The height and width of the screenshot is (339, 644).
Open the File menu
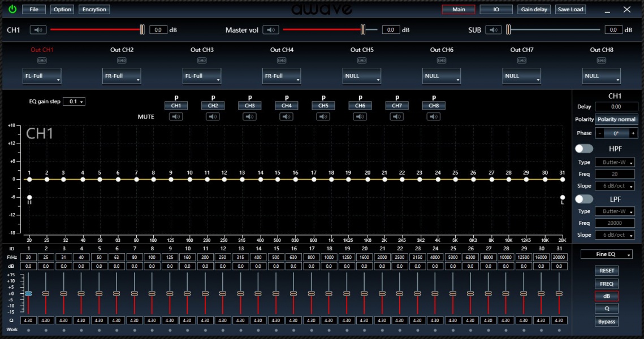[x=34, y=10]
